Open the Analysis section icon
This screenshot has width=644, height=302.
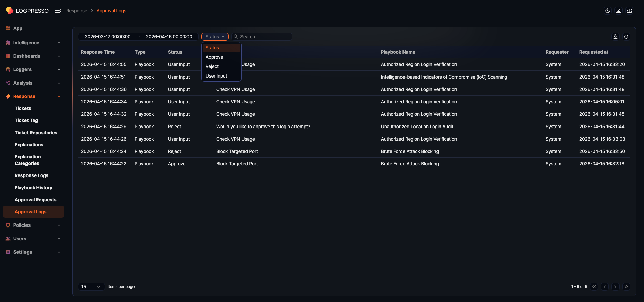point(8,83)
